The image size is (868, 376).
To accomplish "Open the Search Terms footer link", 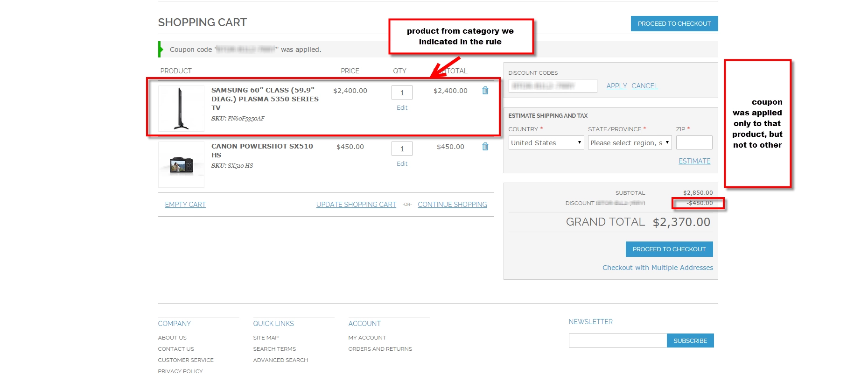I will click(274, 349).
